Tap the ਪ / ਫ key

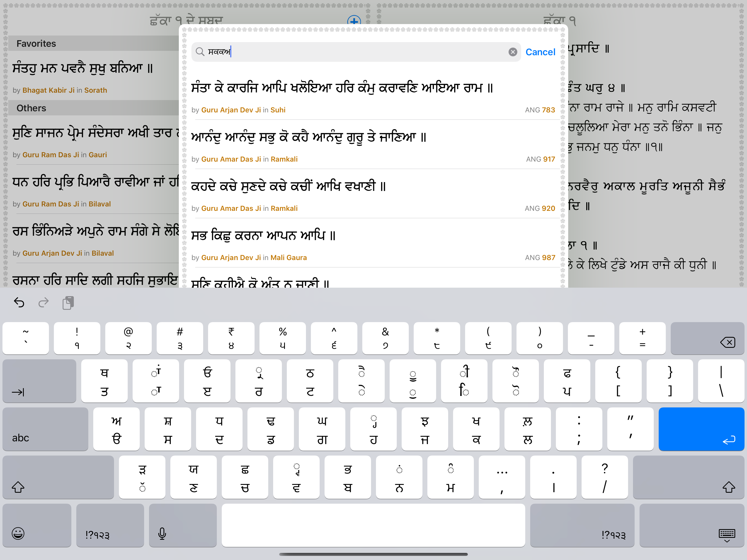567,381
